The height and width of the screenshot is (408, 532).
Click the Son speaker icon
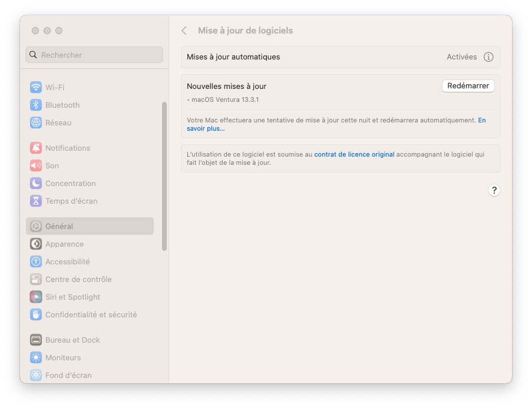click(x=36, y=165)
